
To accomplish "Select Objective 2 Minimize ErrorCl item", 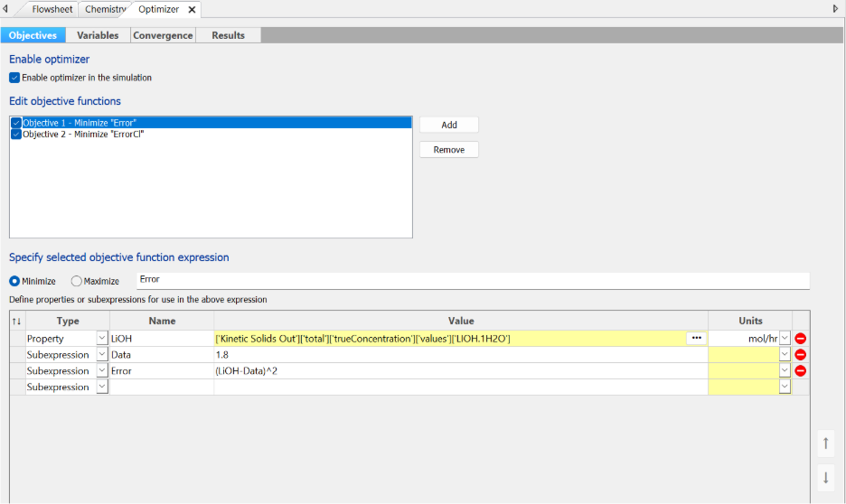I will [x=83, y=135].
